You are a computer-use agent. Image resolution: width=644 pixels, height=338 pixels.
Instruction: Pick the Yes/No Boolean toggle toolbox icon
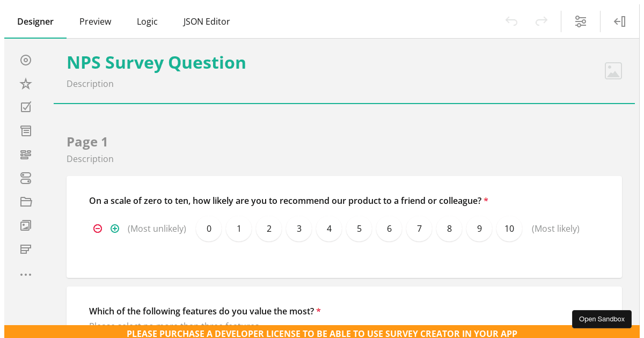tap(26, 178)
